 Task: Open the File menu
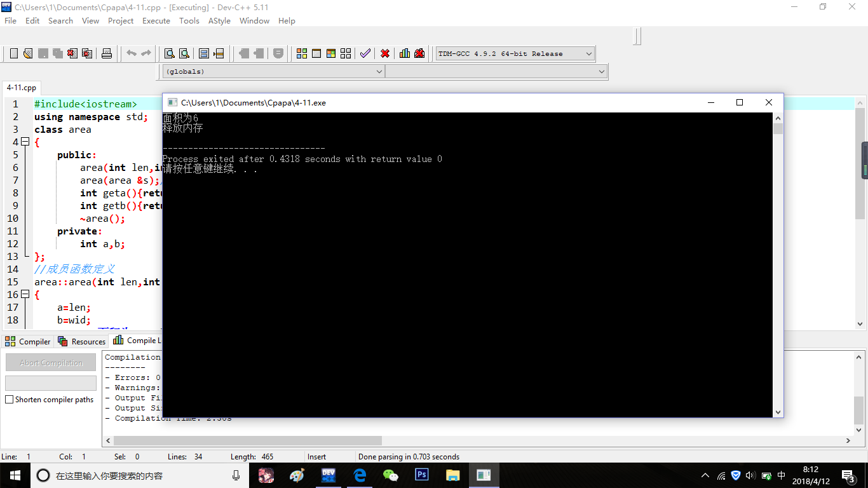[11, 21]
